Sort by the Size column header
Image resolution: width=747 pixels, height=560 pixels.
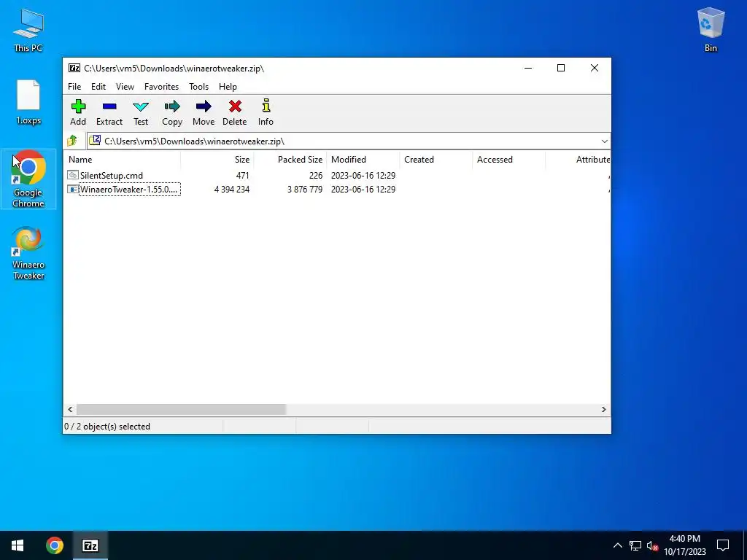coord(217,160)
